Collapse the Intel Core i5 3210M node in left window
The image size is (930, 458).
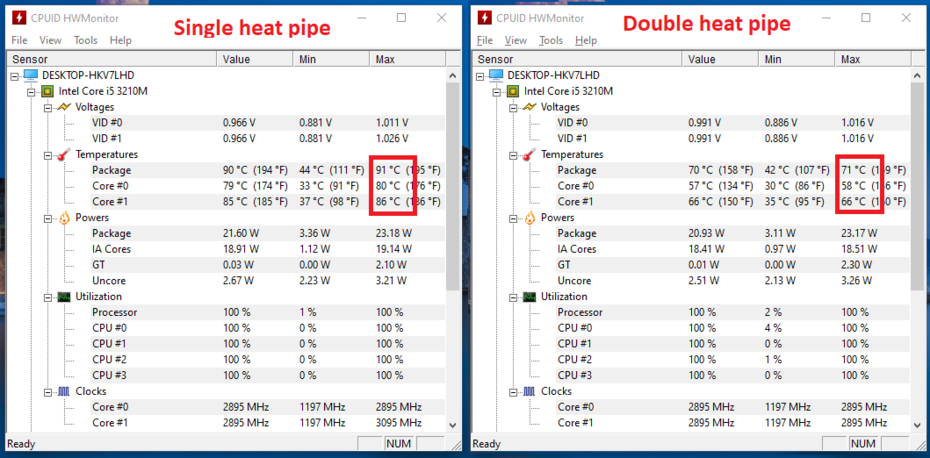pyautogui.click(x=31, y=92)
